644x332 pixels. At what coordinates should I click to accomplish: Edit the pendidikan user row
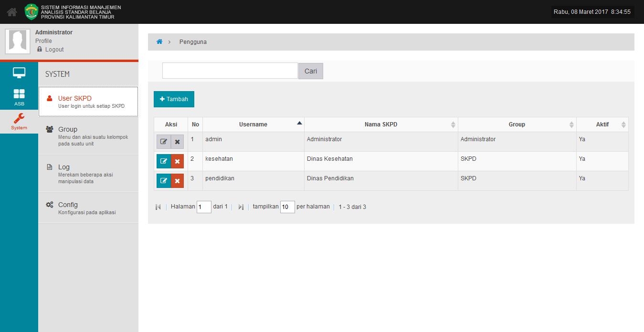point(164,181)
